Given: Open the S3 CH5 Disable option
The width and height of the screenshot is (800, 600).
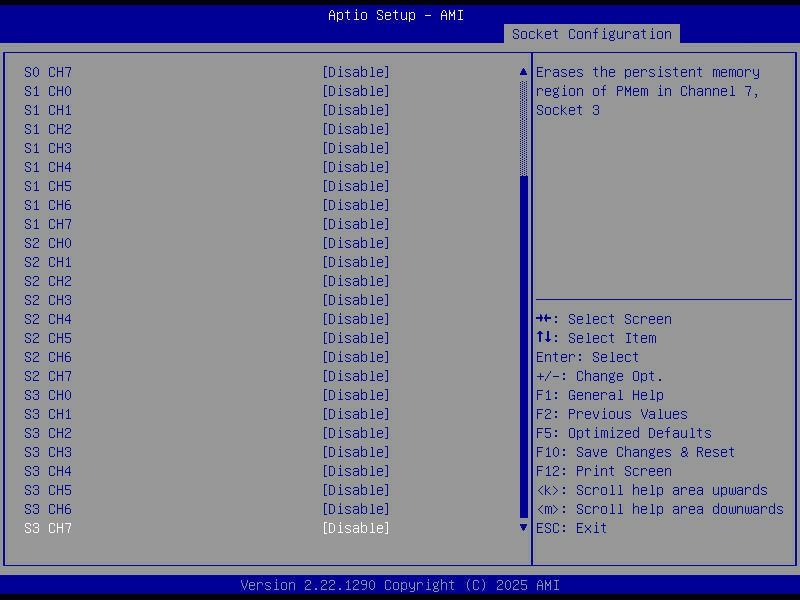Looking at the screenshot, I should coord(356,490).
